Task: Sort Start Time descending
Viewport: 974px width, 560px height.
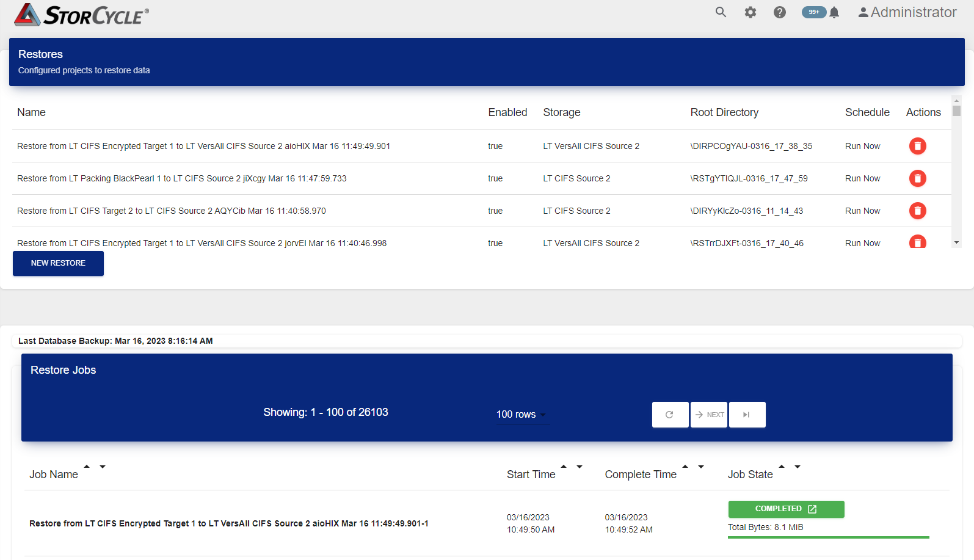Action: (x=580, y=467)
